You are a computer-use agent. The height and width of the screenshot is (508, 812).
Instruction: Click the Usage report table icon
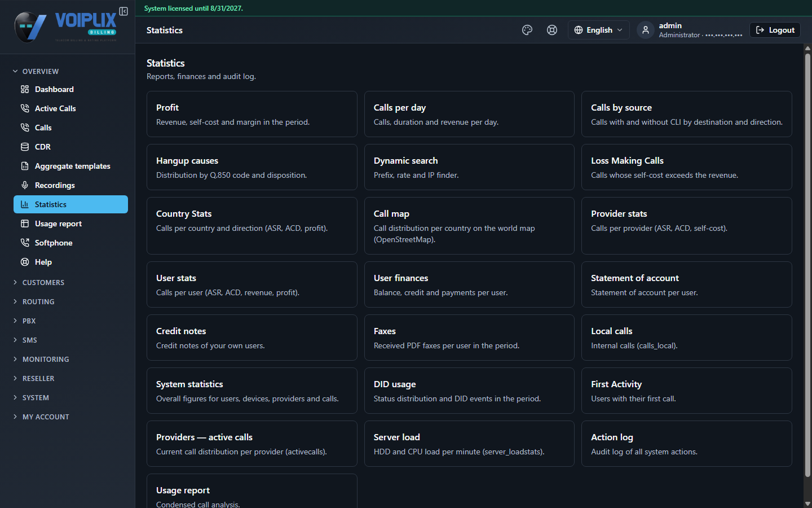coord(25,224)
